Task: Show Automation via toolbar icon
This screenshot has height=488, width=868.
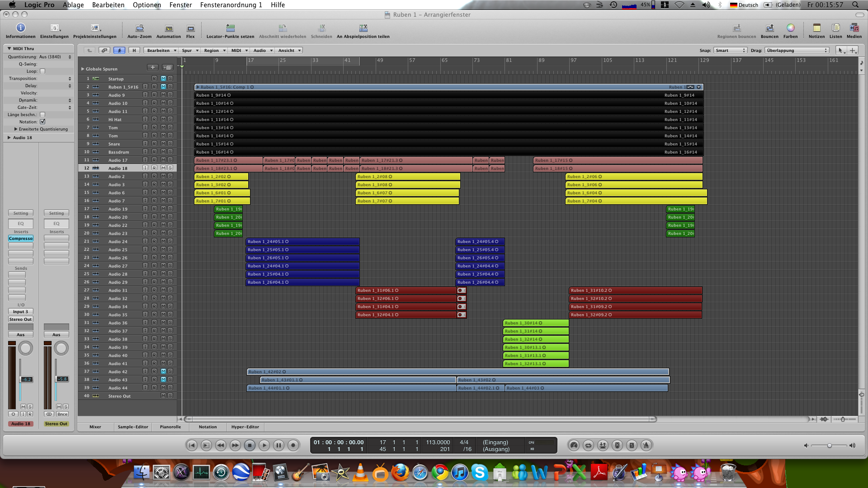Action: tap(169, 28)
